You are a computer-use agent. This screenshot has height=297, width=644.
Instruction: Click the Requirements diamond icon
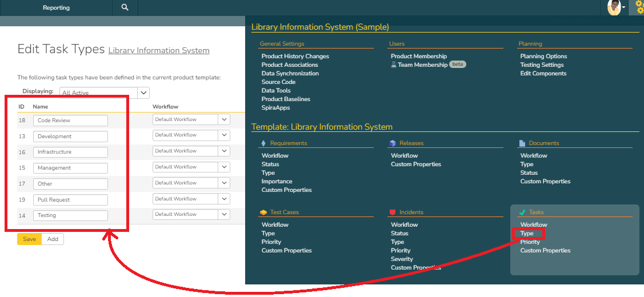pyautogui.click(x=263, y=143)
